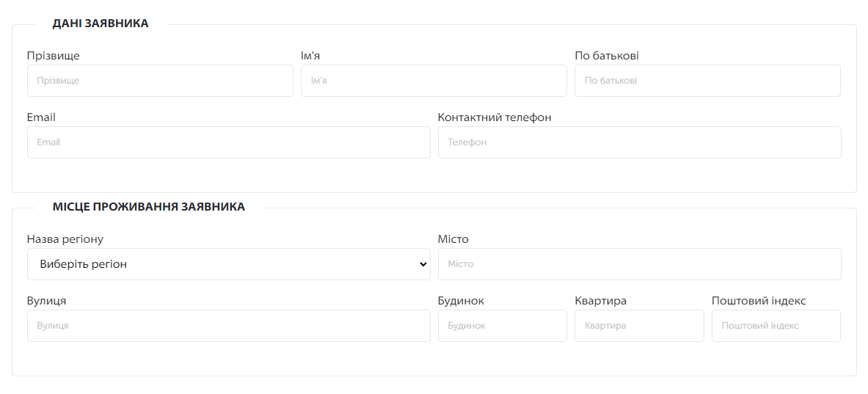Click the ДАНІ ЗАЯВНИКА section heading

[101, 23]
